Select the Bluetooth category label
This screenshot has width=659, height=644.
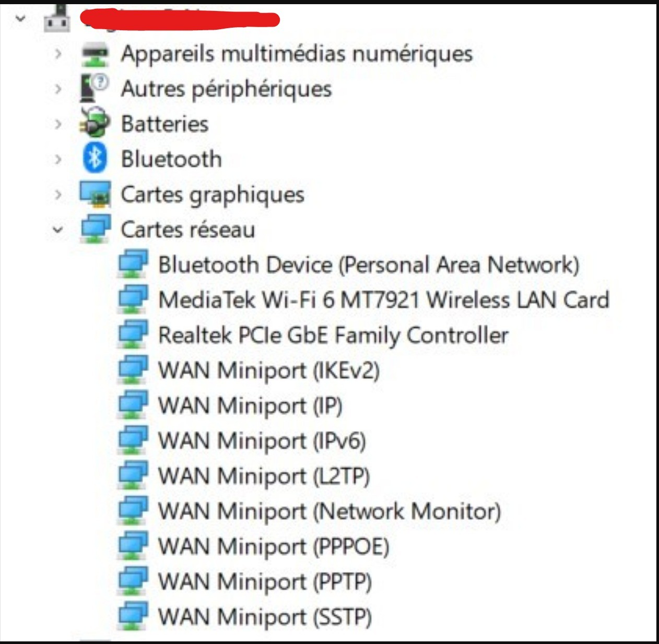tap(171, 159)
